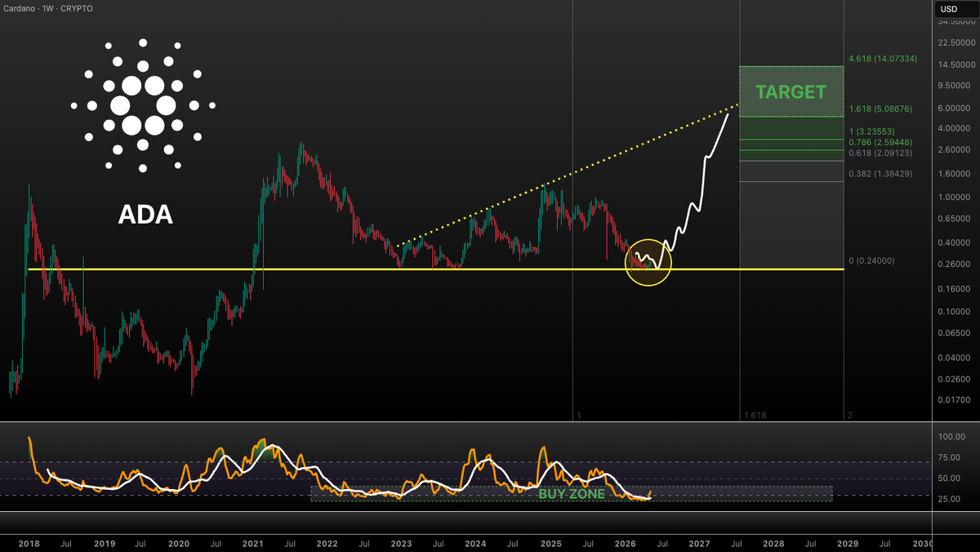
Task: Select the dotted yellow trend line
Action: [x=568, y=176]
